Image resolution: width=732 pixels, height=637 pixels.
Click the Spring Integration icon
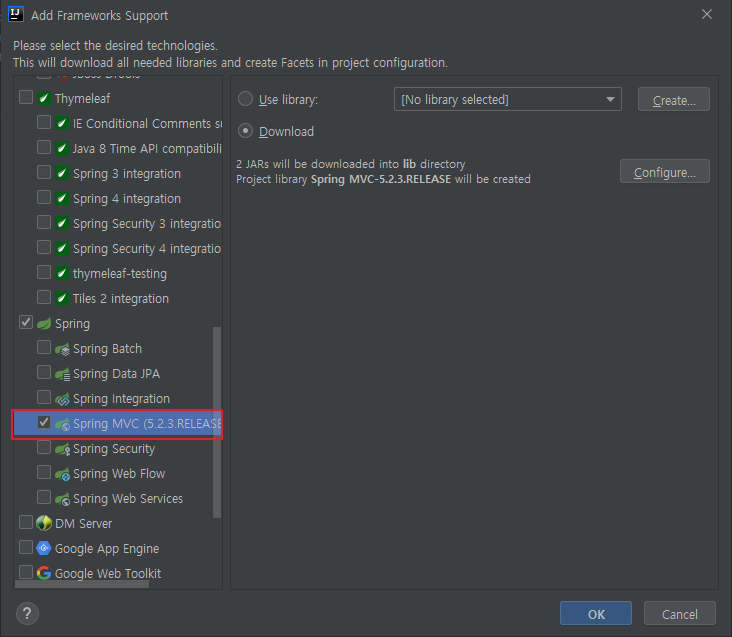tap(62, 399)
